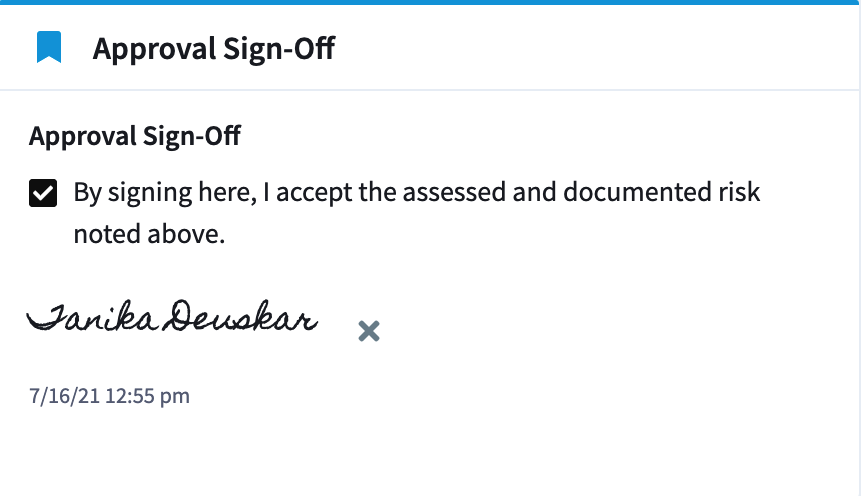Image resolution: width=861 pixels, height=496 pixels.
Task: Click the 'Approval Sign-Off' header title
Action: 214,48
